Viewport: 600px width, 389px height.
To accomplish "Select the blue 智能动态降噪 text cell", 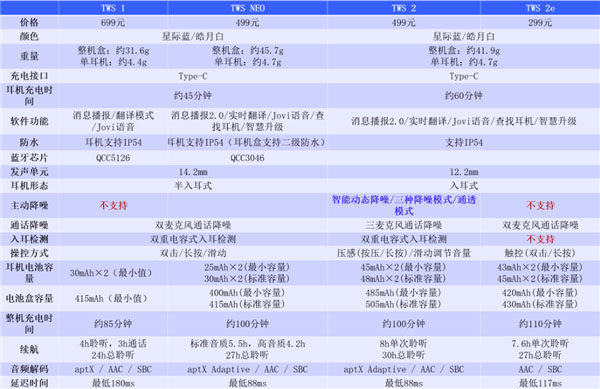I will 404,205.
